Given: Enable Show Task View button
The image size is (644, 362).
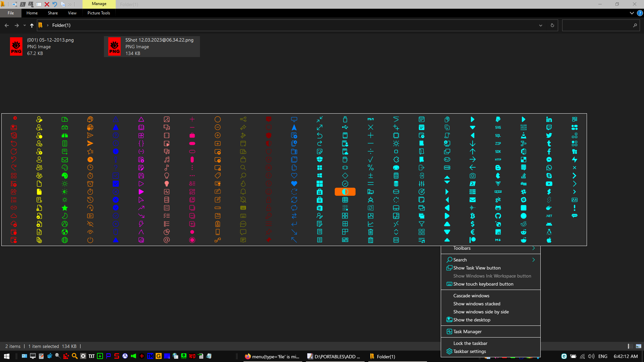Looking at the screenshot, I should [477, 268].
